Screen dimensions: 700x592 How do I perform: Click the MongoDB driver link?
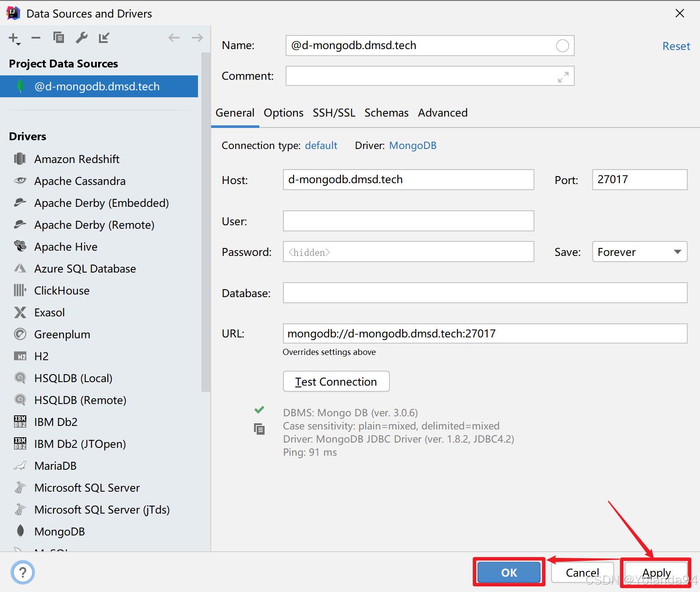pyautogui.click(x=413, y=145)
